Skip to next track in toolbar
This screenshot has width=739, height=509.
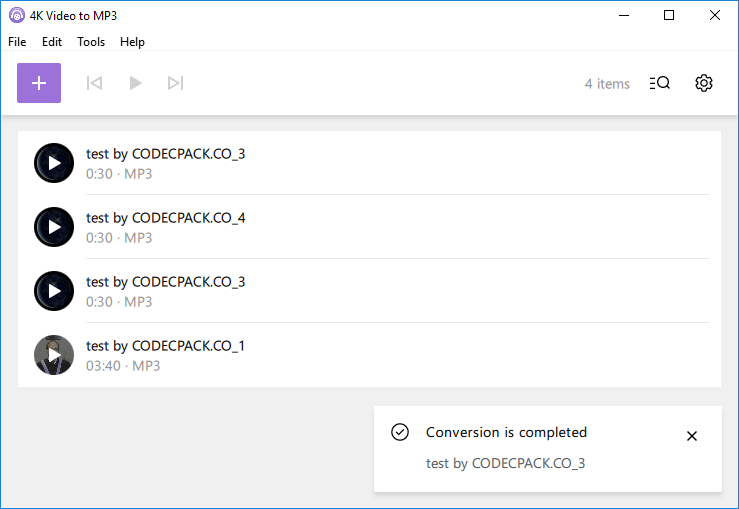click(175, 83)
